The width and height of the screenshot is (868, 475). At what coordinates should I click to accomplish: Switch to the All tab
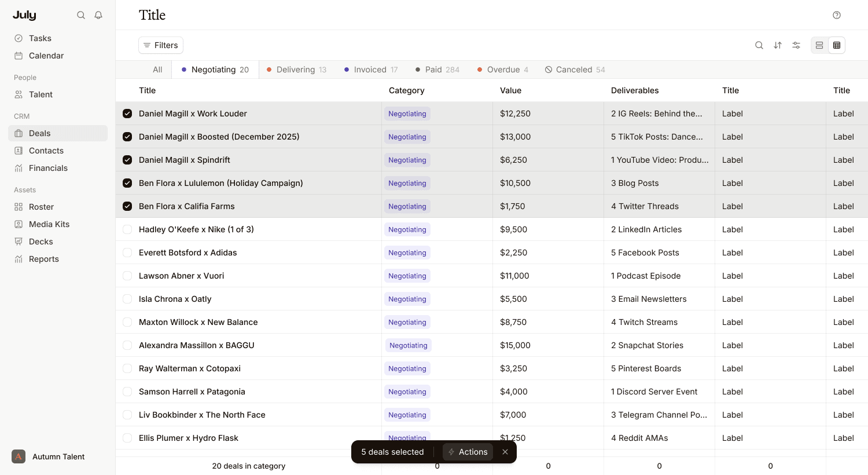157,70
